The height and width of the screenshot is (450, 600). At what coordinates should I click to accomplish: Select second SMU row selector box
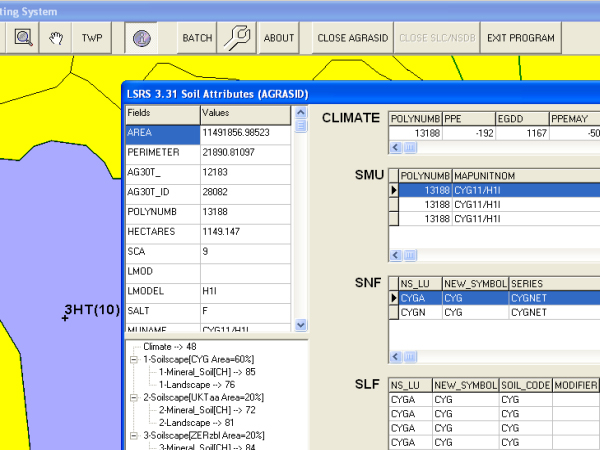[394, 204]
